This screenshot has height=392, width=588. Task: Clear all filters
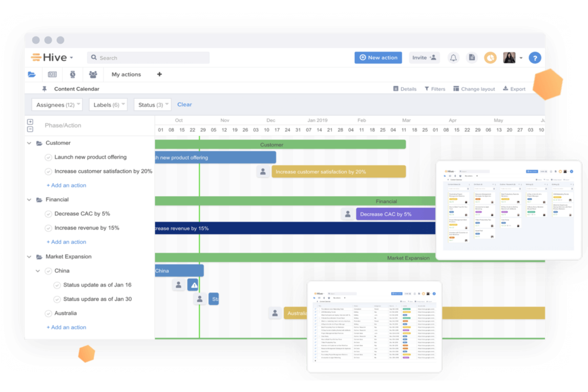(184, 104)
